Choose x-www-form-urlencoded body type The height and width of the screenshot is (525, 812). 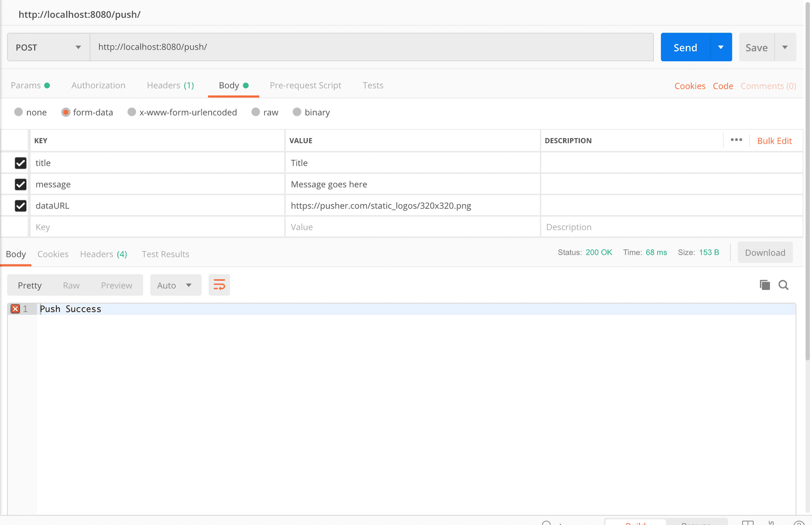click(132, 112)
